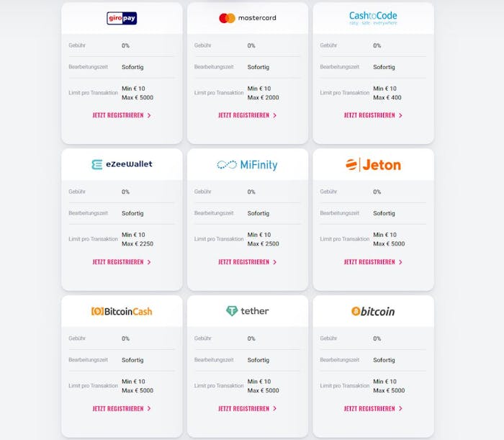Choose the BitcoinCash logo
The image size is (504, 440).
pyautogui.click(x=122, y=311)
